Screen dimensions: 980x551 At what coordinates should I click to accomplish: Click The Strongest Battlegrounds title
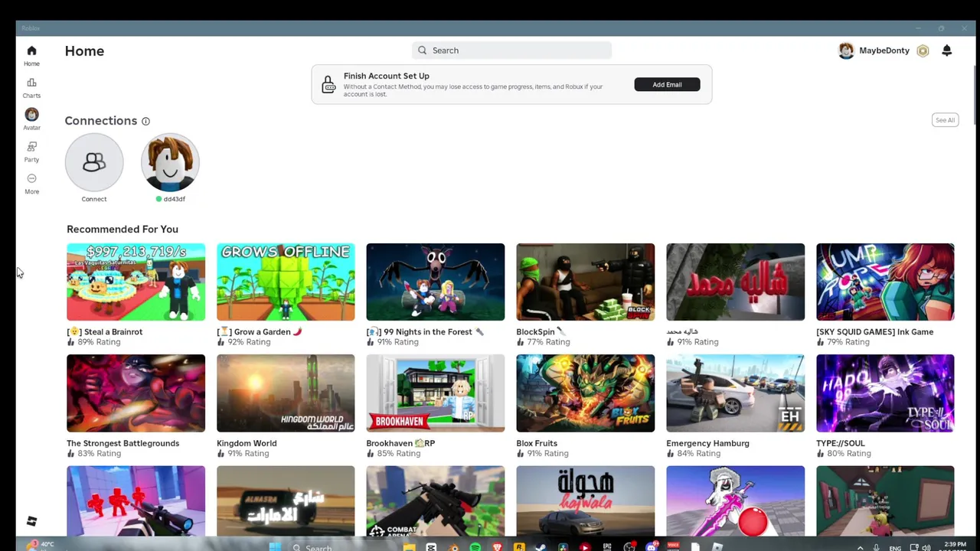(x=122, y=443)
